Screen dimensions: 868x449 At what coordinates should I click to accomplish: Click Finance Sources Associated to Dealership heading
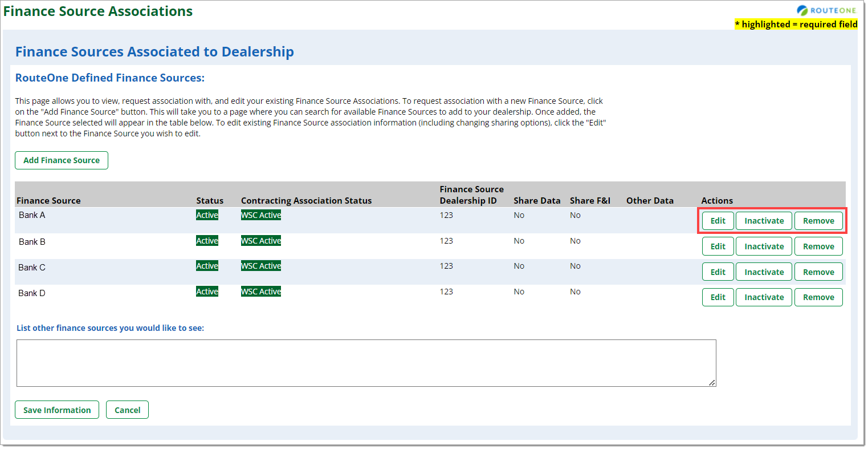[154, 52]
